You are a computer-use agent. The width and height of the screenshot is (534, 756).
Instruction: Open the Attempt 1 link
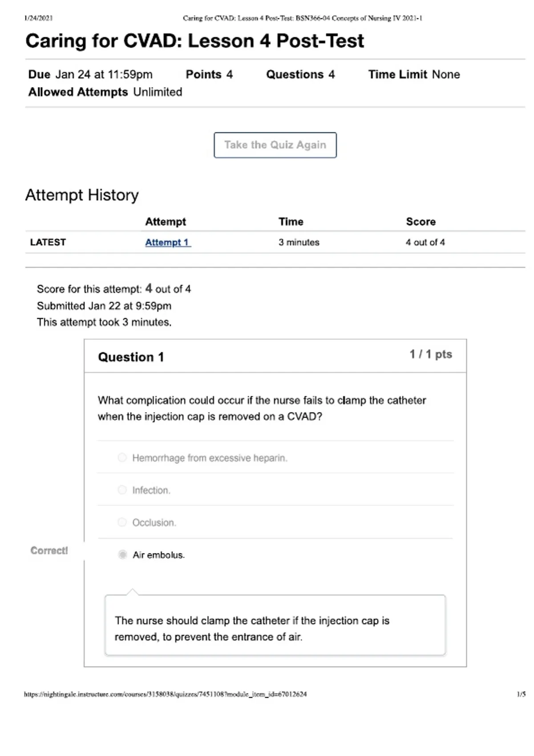(x=168, y=242)
